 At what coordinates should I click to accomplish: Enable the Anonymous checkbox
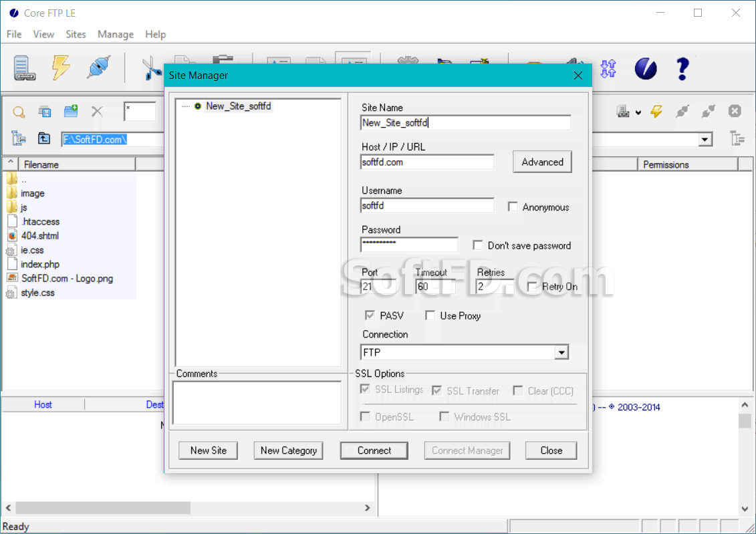513,207
